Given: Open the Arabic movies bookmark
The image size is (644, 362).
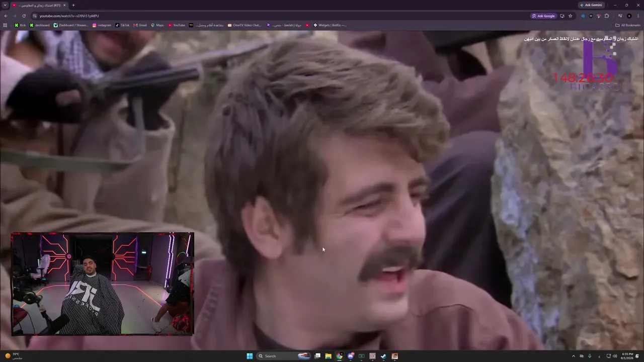Looking at the screenshot, I should [206, 25].
